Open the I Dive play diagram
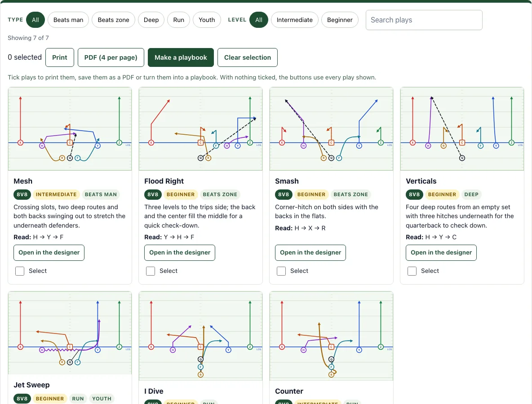The image size is (532, 404). tap(200, 336)
